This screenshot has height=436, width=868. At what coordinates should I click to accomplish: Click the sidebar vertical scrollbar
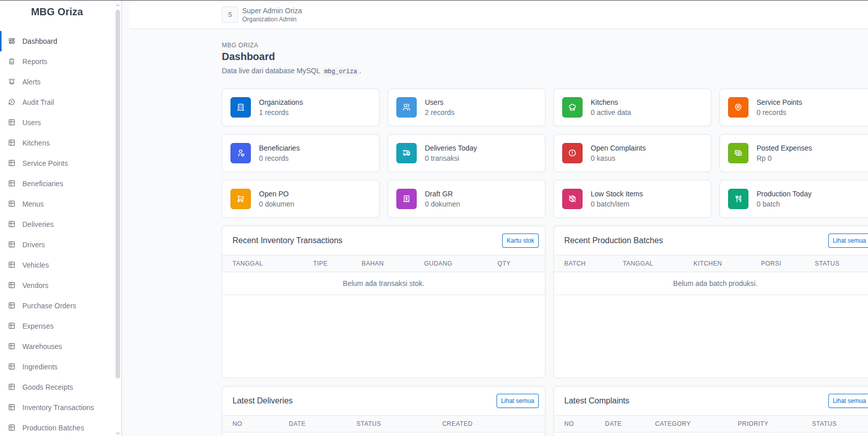[118, 193]
